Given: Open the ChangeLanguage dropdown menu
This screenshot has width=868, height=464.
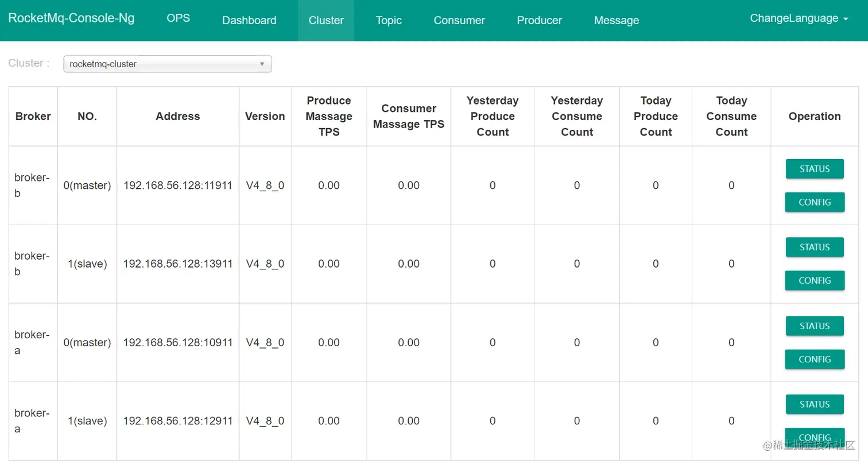Looking at the screenshot, I should 799,18.
